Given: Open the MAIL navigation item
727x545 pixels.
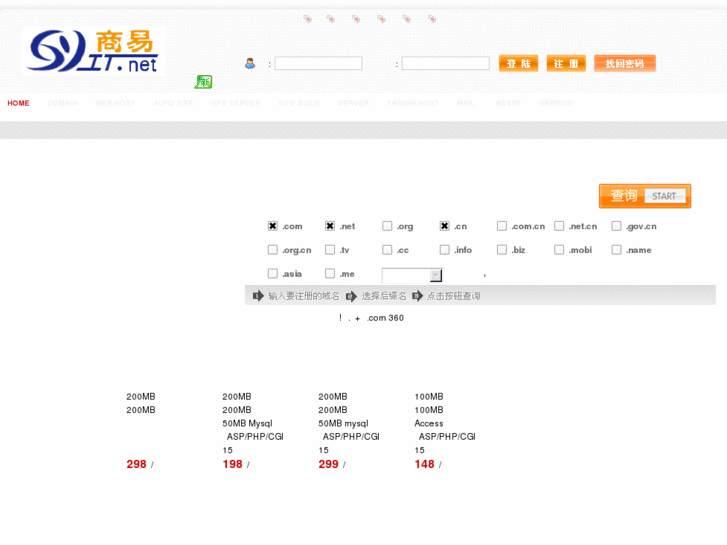Looking at the screenshot, I should [x=466, y=103].
